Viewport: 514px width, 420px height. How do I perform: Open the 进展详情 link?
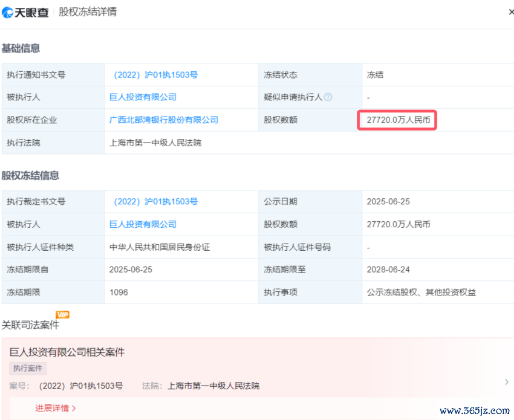pos(56,408)
